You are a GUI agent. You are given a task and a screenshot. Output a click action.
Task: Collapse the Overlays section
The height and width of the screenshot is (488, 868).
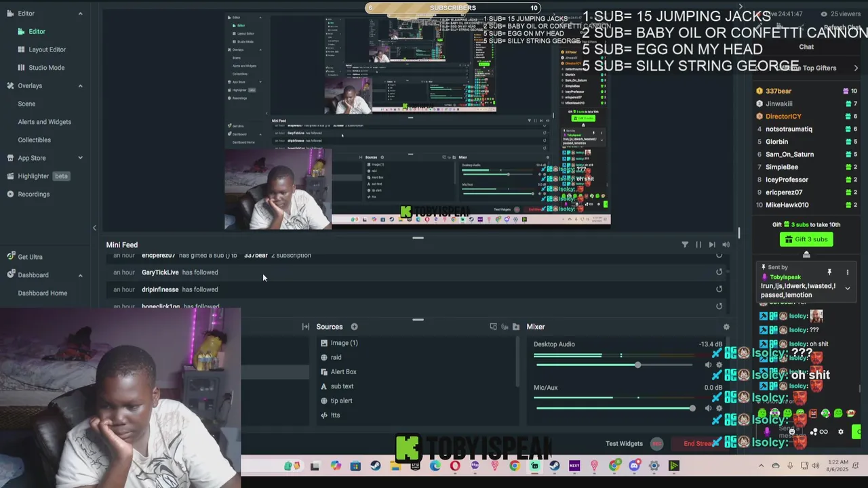pyautogui.click(x=80, y=85)
